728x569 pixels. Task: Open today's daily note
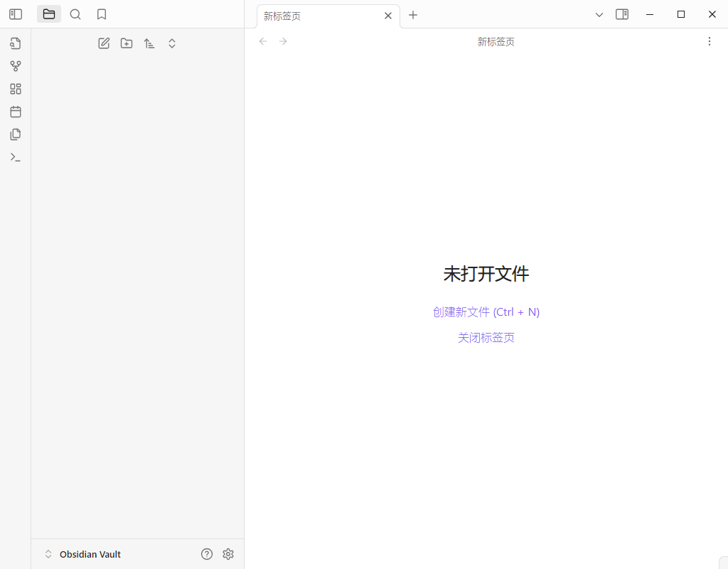click(x=15, y=111)
